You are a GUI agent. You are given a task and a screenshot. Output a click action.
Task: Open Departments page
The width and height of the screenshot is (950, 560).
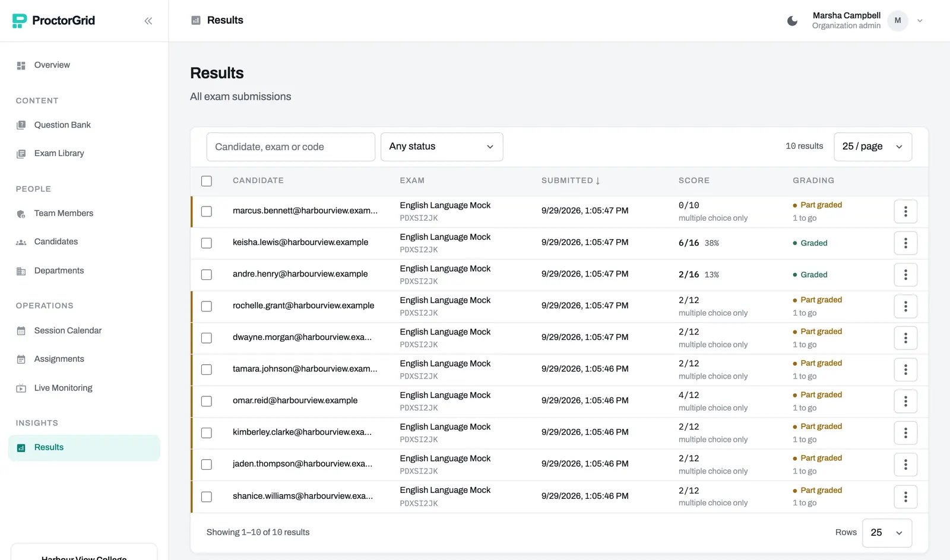click(x=84, y=271)
